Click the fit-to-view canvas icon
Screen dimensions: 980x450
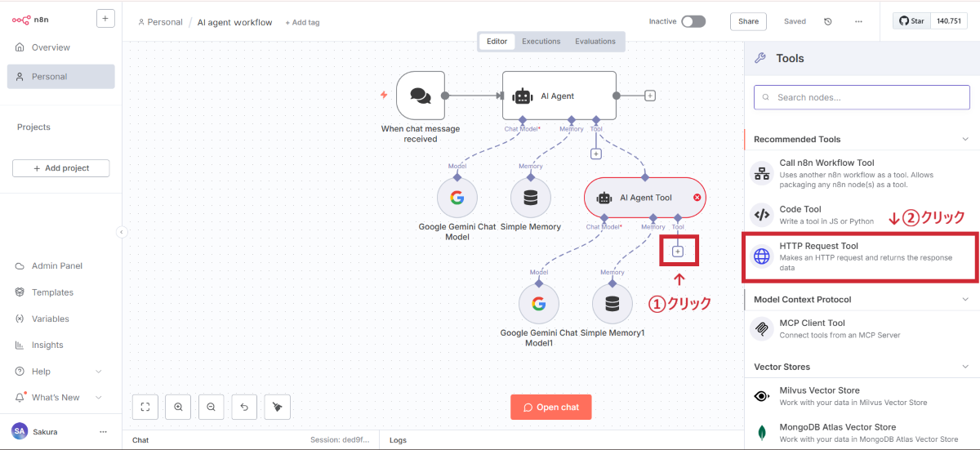(x=145, y=407)
